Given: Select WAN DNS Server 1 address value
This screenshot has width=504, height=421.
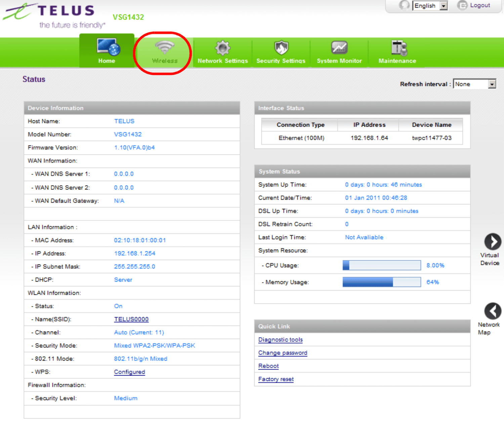Looking at the screenshot, I should pyautogui.click(x=124, y=174).
